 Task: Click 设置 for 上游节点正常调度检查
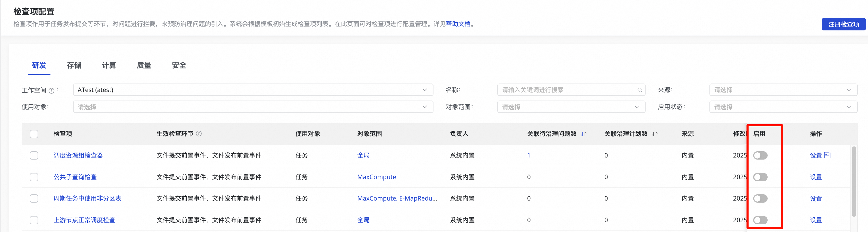(x=816, y=220)
